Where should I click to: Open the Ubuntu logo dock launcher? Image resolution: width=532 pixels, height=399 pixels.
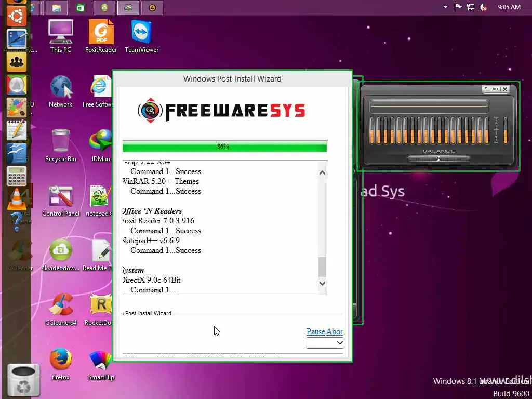point(16,15)
